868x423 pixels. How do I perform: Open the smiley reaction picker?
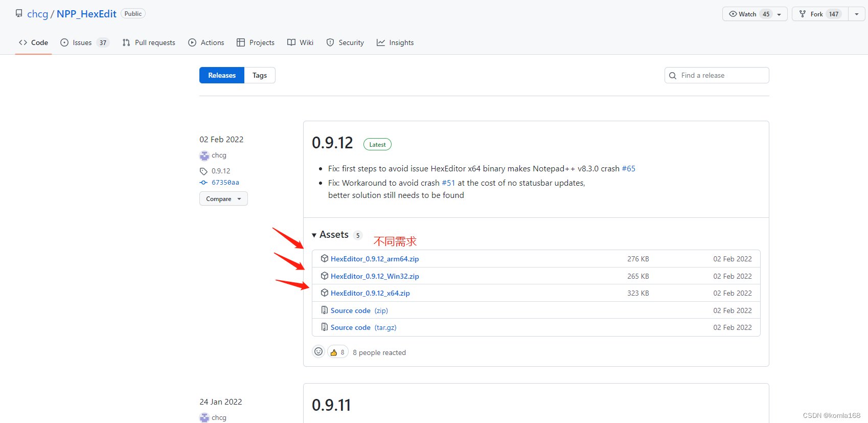click(318, 352)
